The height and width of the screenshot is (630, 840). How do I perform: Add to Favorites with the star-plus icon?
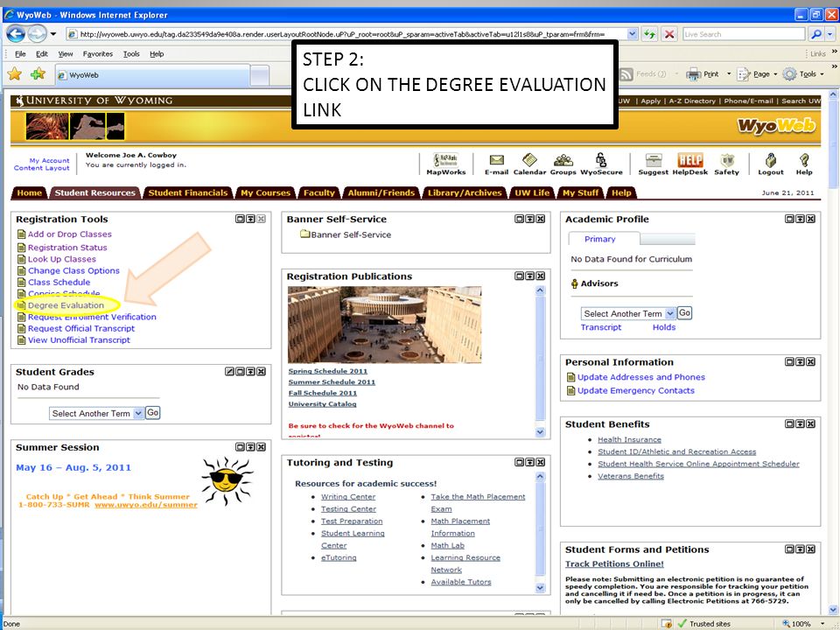coord(38,73)
